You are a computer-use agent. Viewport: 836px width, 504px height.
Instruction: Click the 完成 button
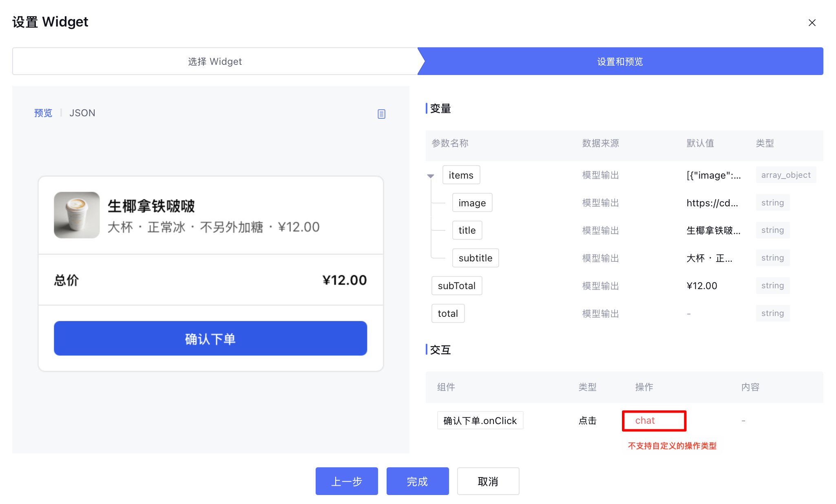tap(418, 481)
